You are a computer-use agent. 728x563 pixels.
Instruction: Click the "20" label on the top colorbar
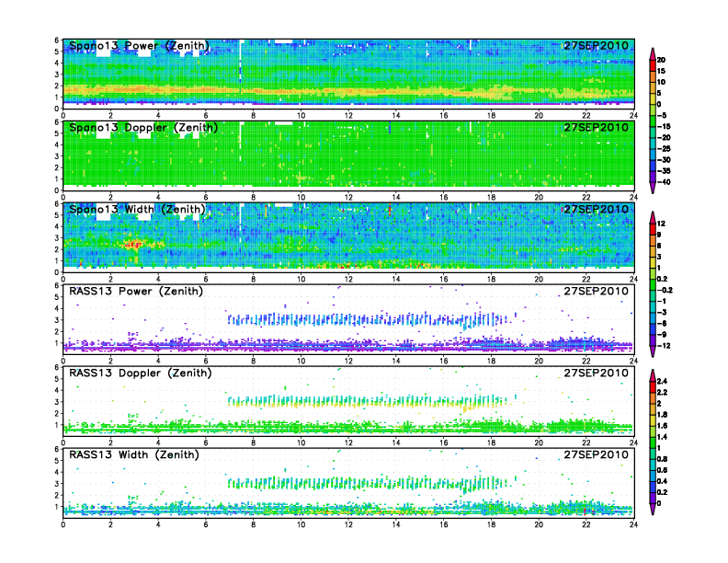pyautogui.click(x=661, y=60)
